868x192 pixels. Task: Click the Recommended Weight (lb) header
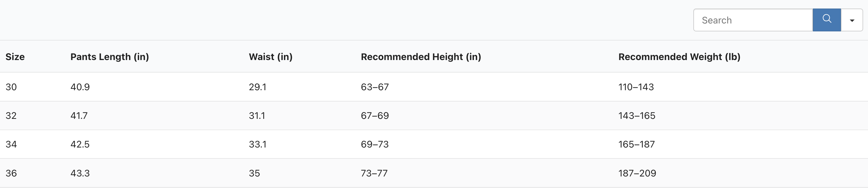pyautogui.click(x=679, y=57)
